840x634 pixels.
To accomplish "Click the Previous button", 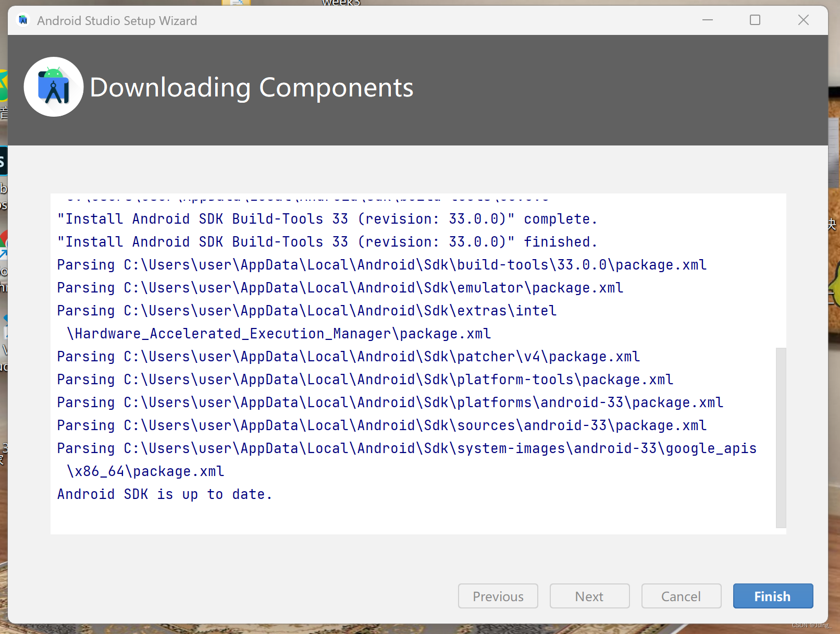I will click(498, 596).
